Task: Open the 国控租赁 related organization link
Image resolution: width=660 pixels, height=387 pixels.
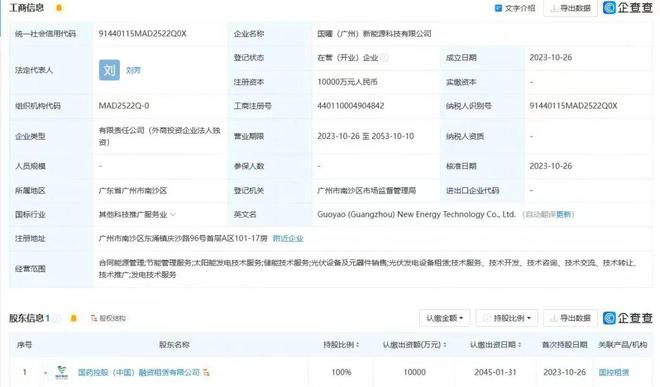Action: (614, 372)
